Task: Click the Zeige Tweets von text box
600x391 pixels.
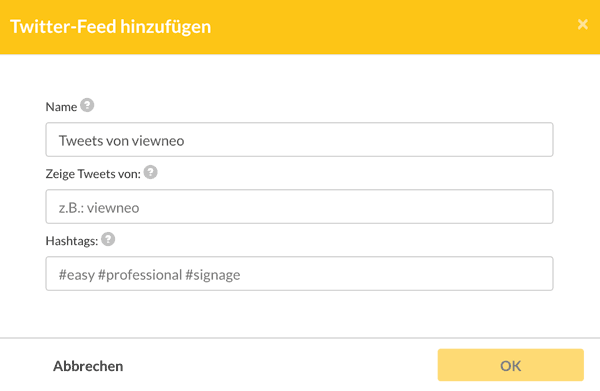Action: tap(299, 207)
